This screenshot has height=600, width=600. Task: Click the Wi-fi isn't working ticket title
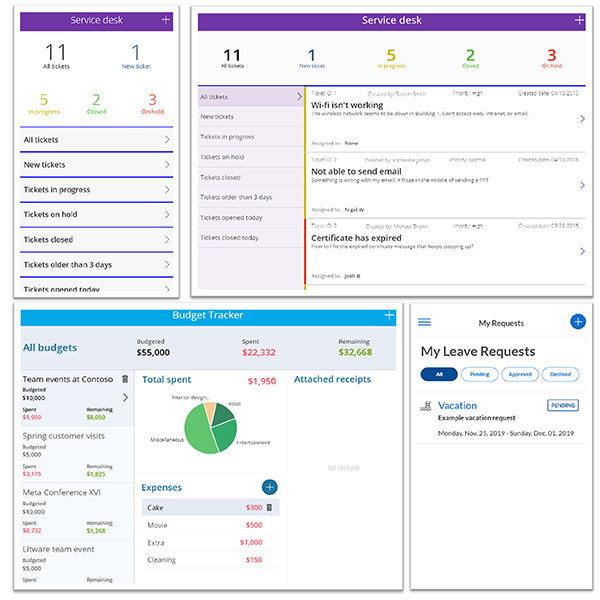click(x=347, y=105)
